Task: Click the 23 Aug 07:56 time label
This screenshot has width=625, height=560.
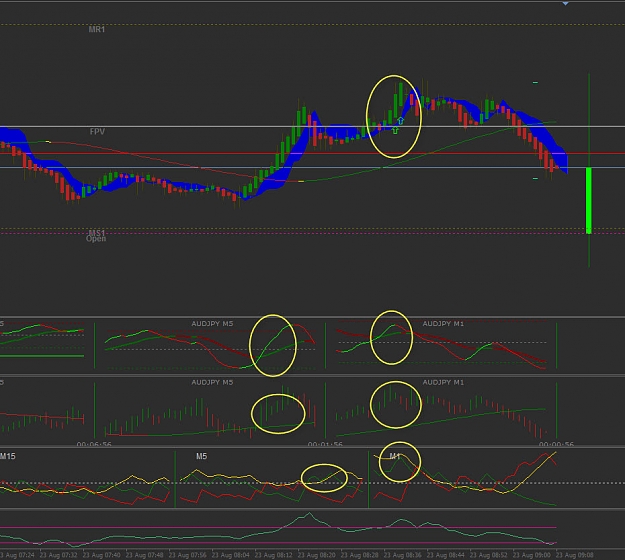Action: pos(187,554)
